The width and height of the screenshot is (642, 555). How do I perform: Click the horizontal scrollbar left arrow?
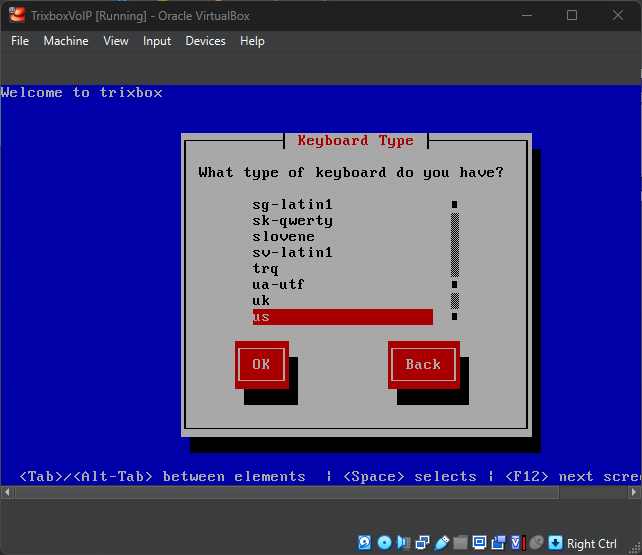(7, 492)
